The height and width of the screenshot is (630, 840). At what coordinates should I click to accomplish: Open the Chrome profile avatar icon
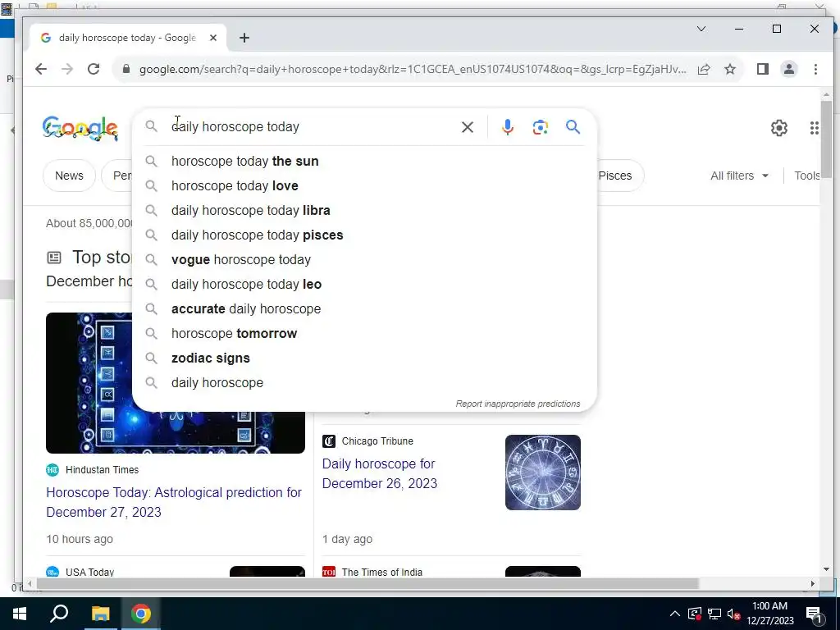(x=789, y=69)
